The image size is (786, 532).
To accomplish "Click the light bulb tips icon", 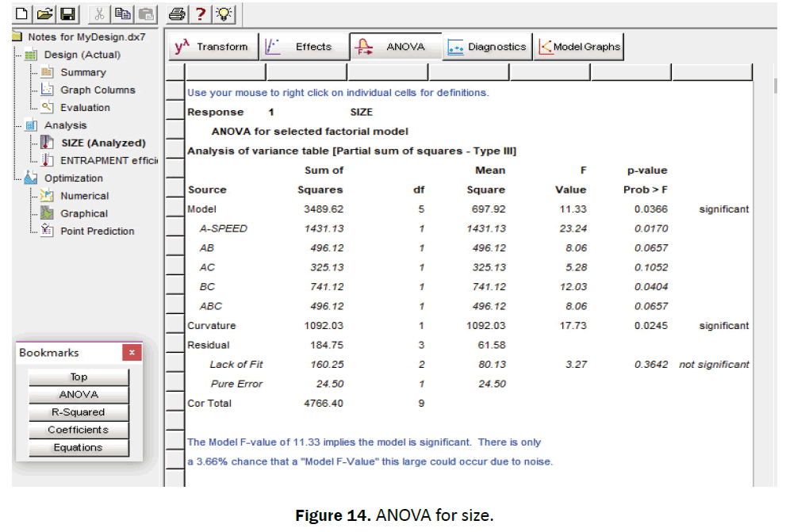I will pyautogui.click(x=224, y=13).
